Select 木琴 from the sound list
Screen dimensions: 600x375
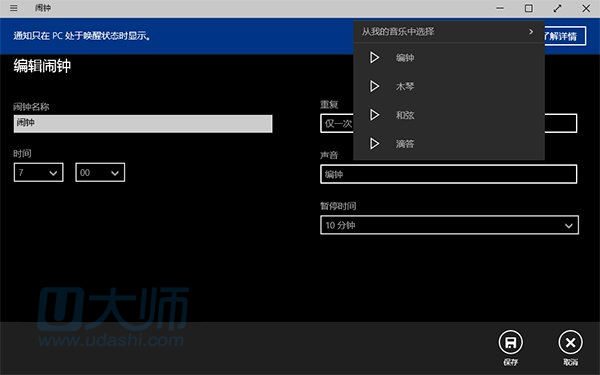click(405, 86)
